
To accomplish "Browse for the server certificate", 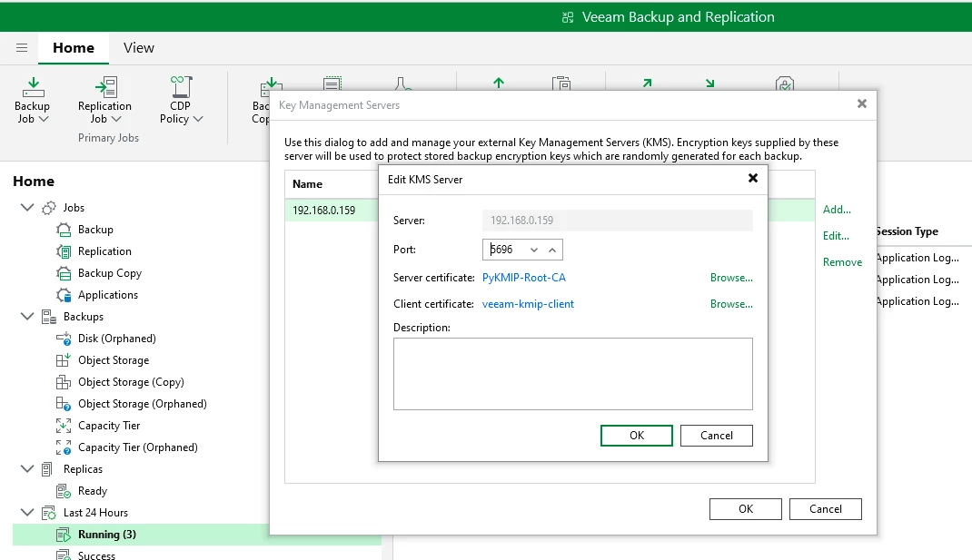I will click(731, 278).
